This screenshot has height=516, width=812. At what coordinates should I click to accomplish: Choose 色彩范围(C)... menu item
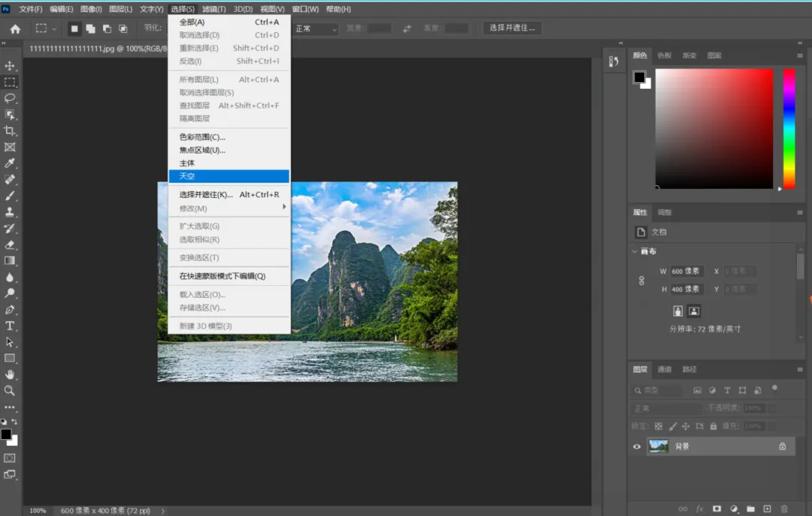(x=229, y=138)
